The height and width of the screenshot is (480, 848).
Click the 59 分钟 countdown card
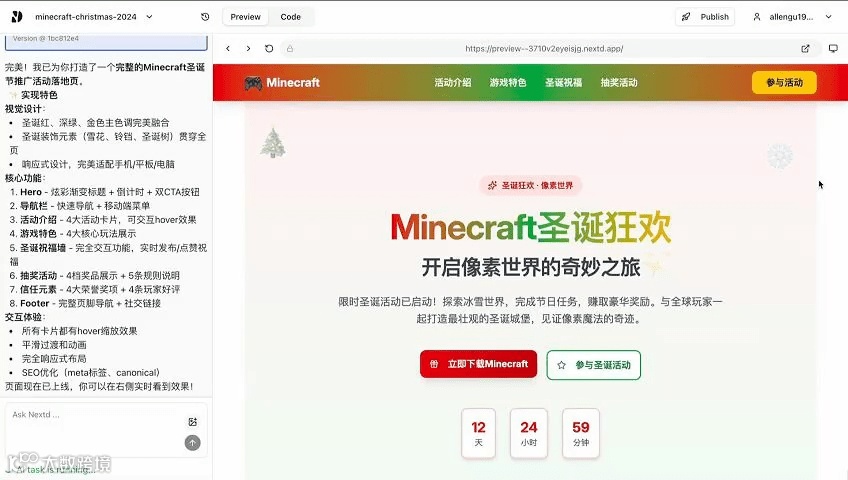point(581,434)
